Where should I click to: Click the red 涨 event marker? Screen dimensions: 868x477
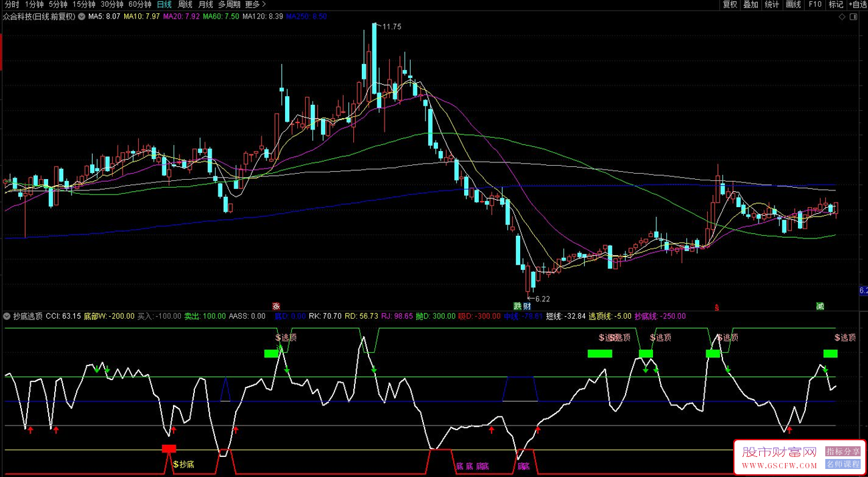click(276, 306)
